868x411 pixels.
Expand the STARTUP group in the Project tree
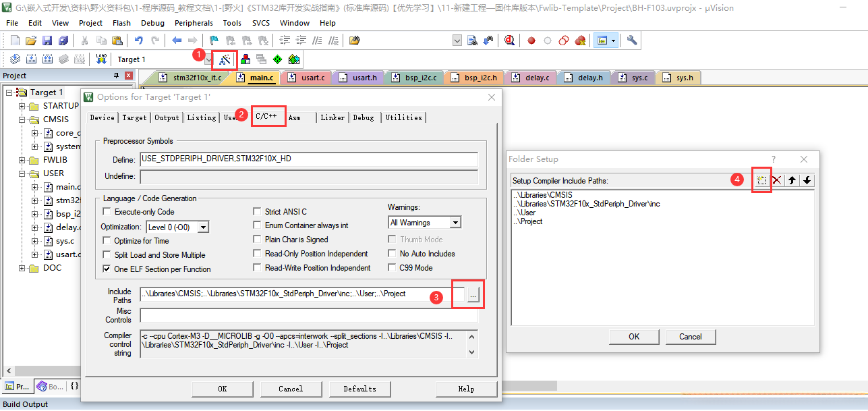coord(22,106)
